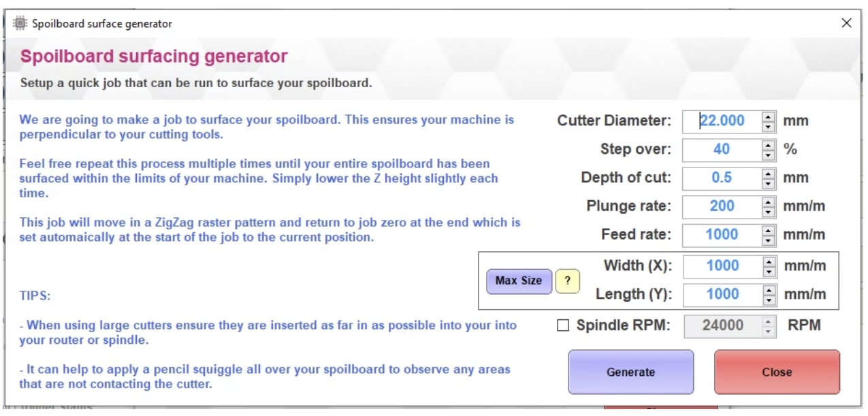Increase Length (Y) using up arrow
This screenshot has width=868, height=416.
[x=769, y=290]
